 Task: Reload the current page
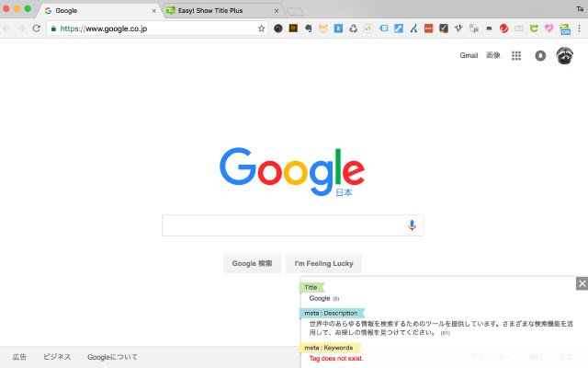[37, 29]
